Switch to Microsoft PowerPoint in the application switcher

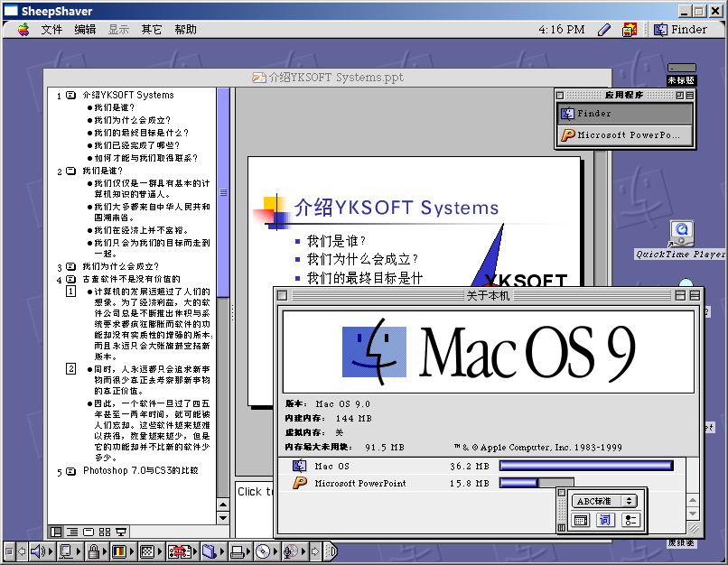(625, 135)
